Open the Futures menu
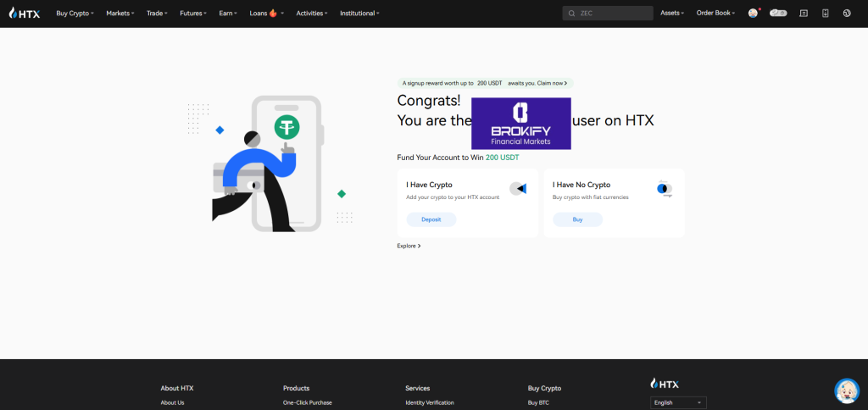 click(x=193, y=14)
